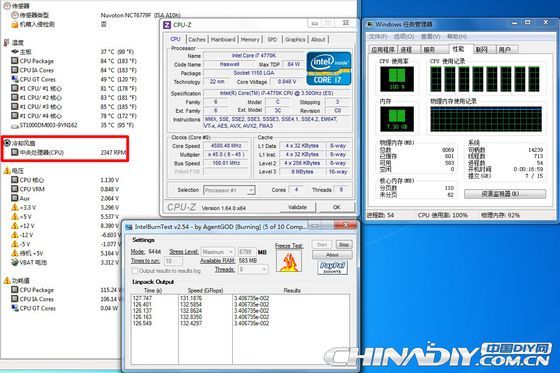The image size is (560, 373).
Task: Click the Validate button in CPU-Z
Action: point(298,207)
